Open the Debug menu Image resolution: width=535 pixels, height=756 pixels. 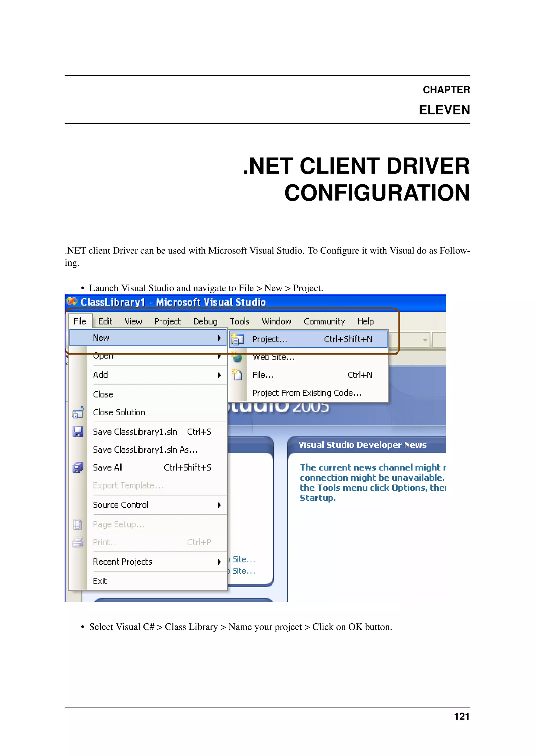coord(205,321)
